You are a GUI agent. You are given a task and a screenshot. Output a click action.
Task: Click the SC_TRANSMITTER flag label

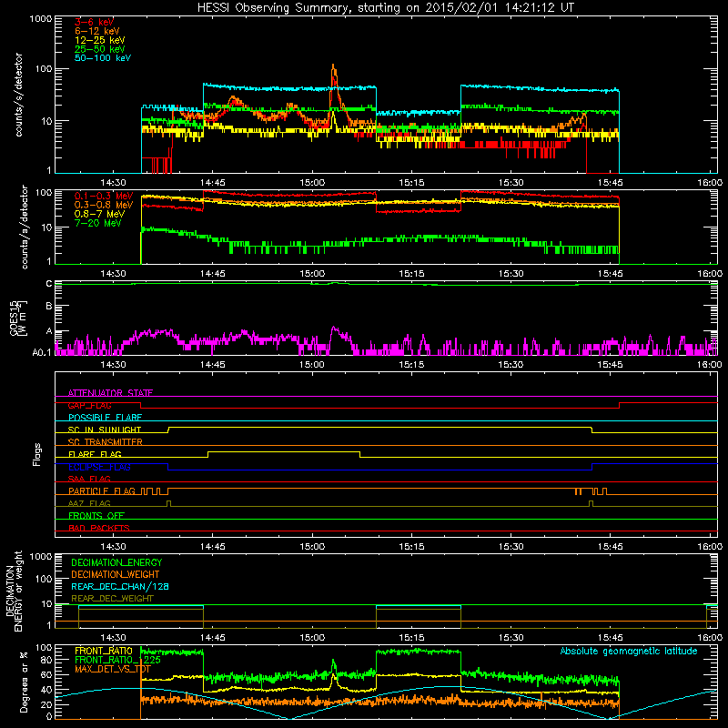pos(106,441)
